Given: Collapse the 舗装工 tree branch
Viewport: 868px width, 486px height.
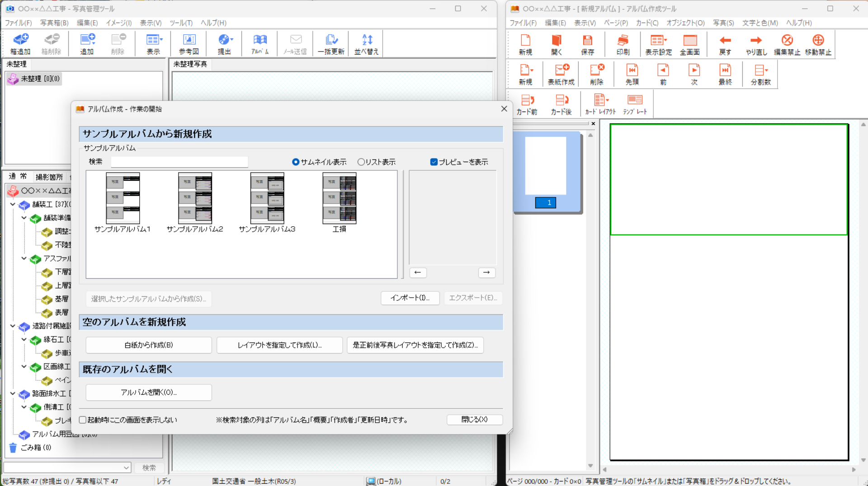Looking at the screenshot, I should 13,205.
